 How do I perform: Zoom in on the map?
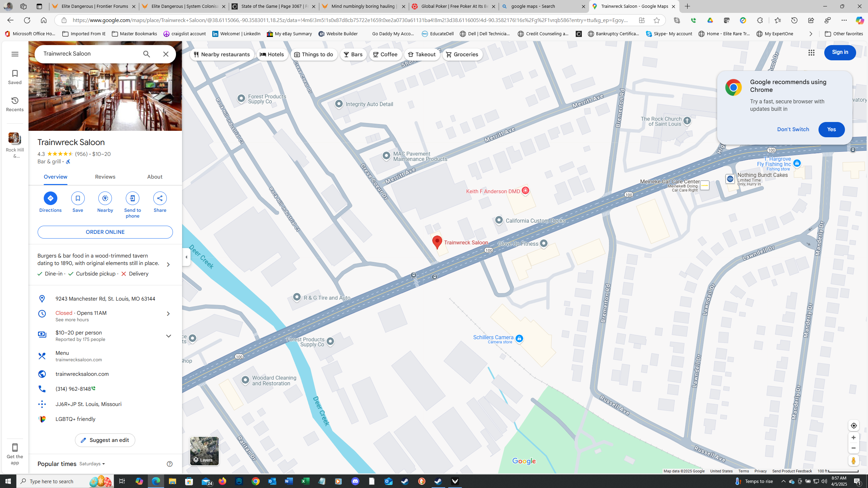click(x=853, y=438)
